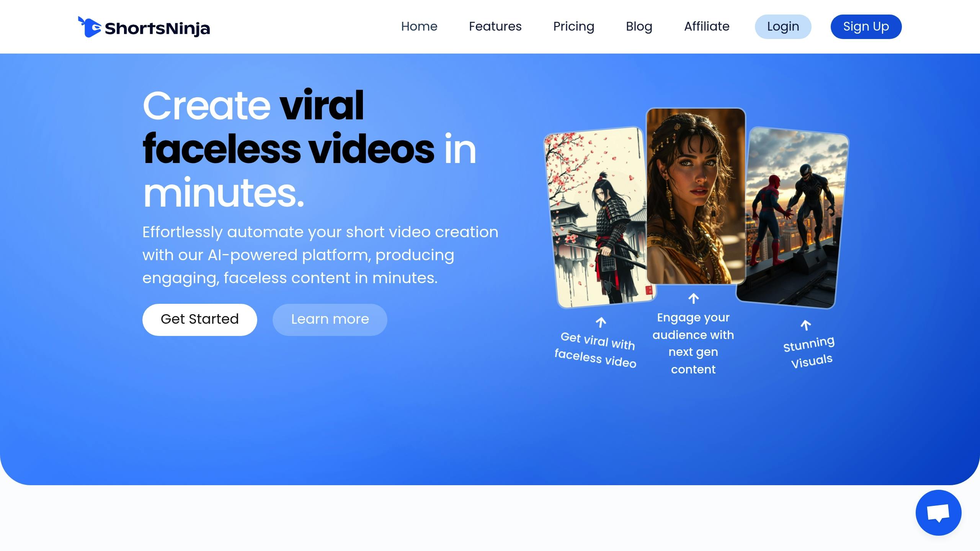Viewport: 980px width, 551px height.
Task: Click 'Engage your audience with next gen content' text
Action: [693, 343]
